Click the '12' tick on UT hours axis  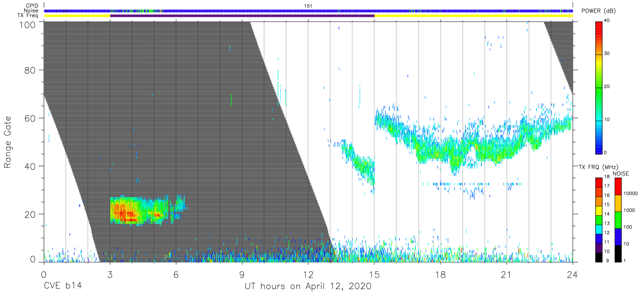coord(308,274)
